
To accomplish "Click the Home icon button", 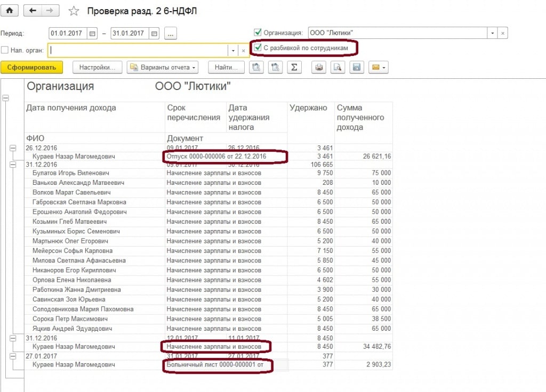I will coord(10,11).
